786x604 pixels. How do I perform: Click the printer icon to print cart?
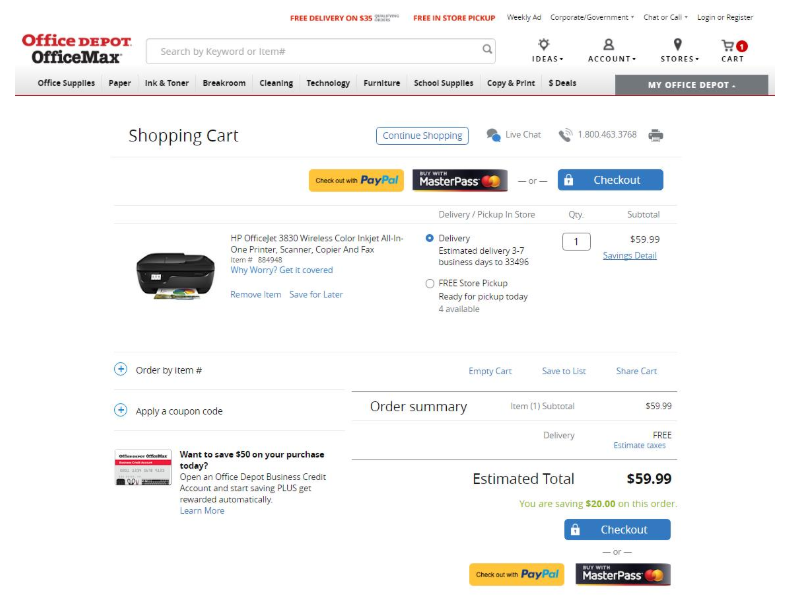(655, 135)
